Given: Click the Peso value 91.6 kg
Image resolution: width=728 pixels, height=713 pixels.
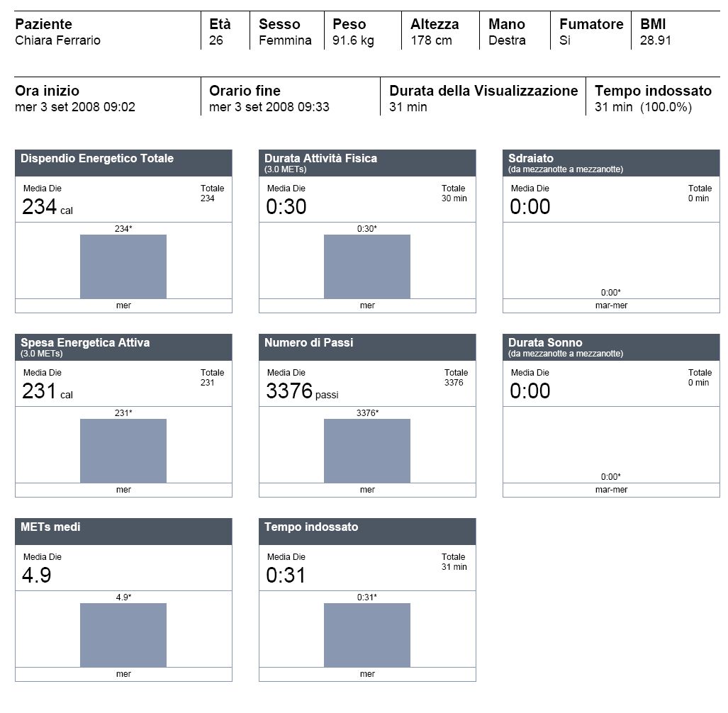Looking at the screenshot, I should pos(353,40).
